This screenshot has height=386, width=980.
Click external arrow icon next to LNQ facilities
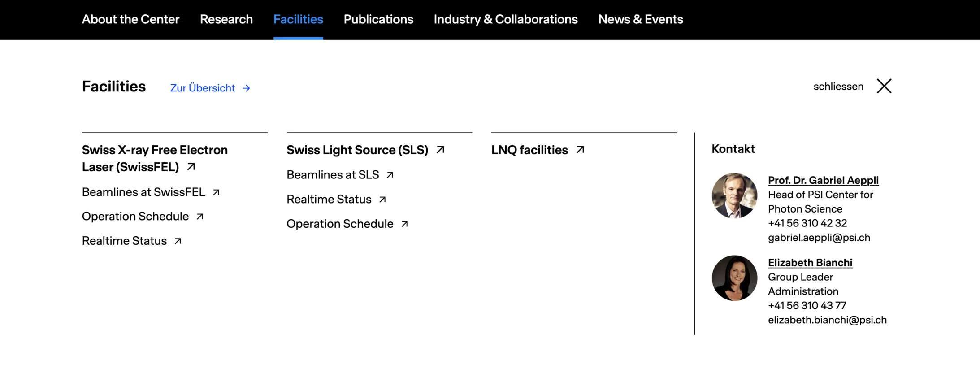point(580,150)
